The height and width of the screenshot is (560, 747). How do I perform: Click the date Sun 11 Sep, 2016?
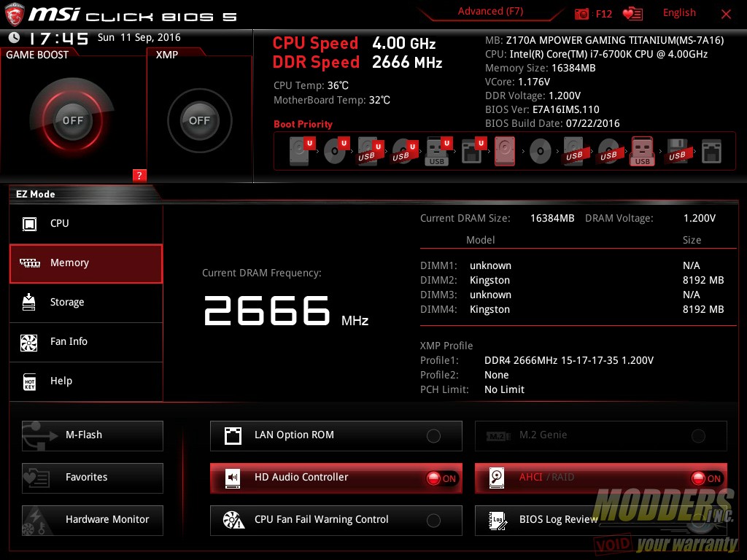(139, 38)
